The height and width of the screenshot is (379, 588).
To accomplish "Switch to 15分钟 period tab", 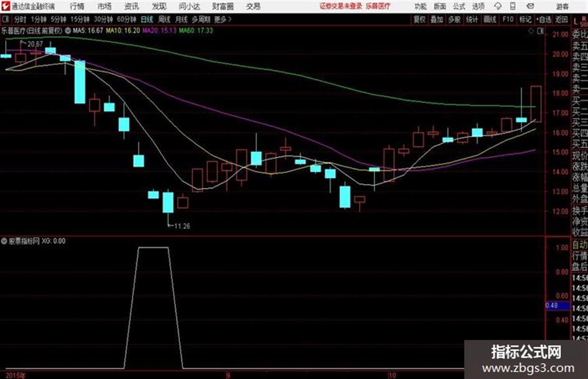I will 80,19.
